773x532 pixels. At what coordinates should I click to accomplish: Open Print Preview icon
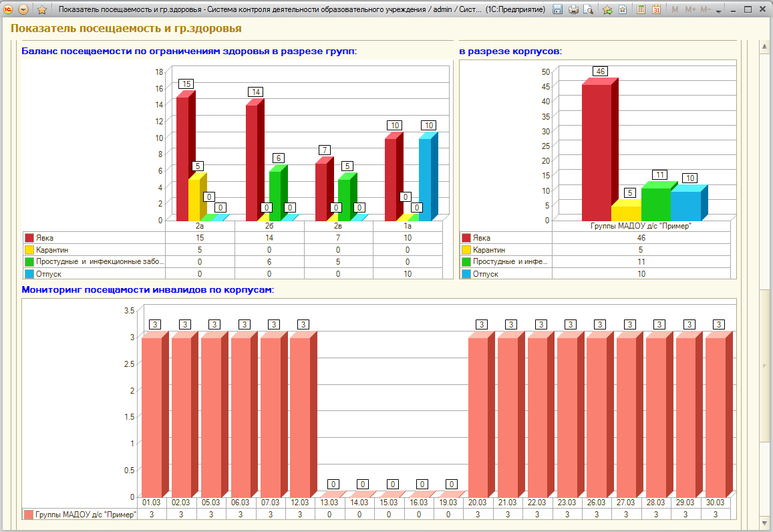tap(588, 9)
